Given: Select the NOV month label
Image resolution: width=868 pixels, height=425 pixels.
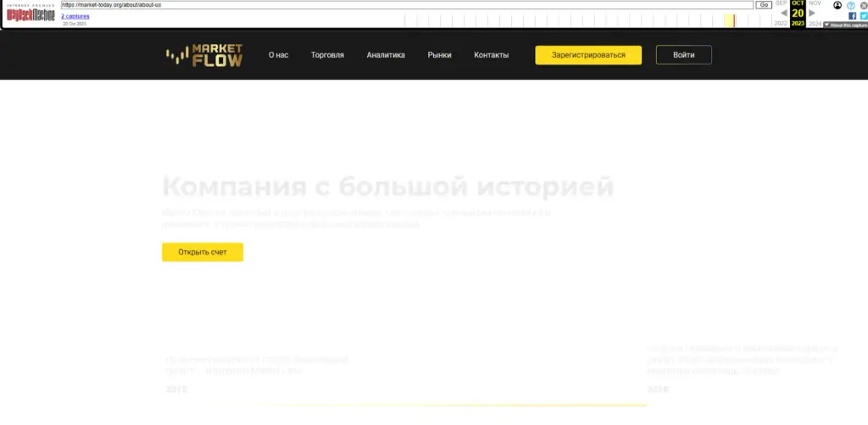Looking at the screenshot, I should (815, 3).
